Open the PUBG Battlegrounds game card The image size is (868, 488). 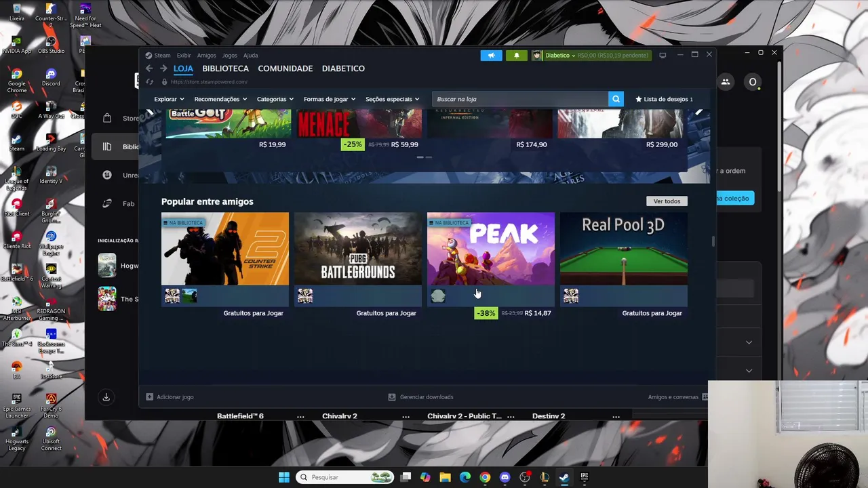[358, 249]
